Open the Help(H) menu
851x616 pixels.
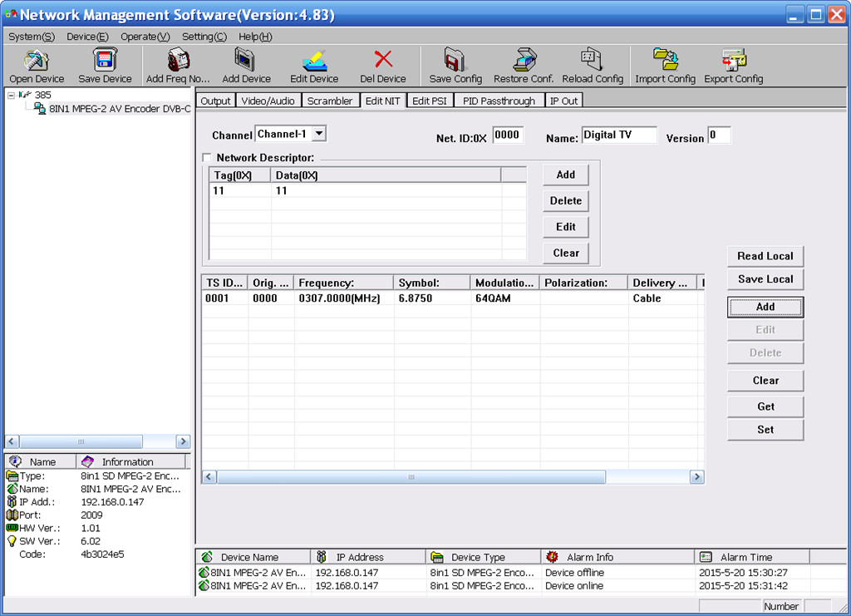coord(255,37)
